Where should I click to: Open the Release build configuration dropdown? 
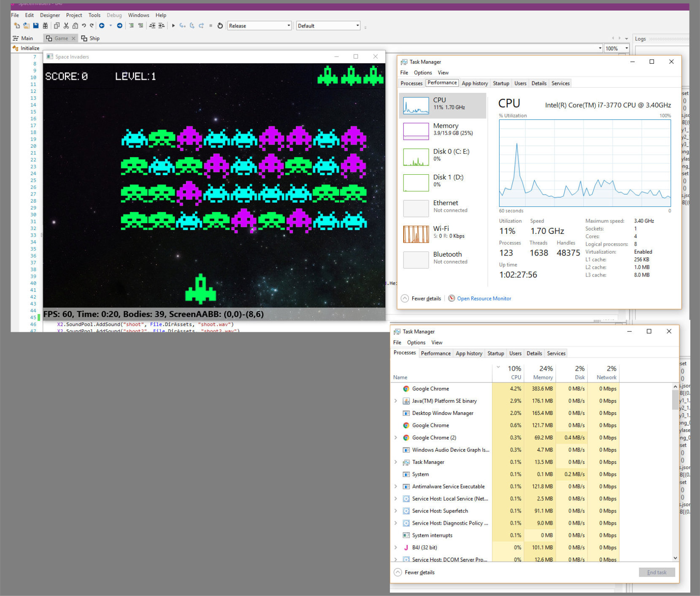[259, 26]
